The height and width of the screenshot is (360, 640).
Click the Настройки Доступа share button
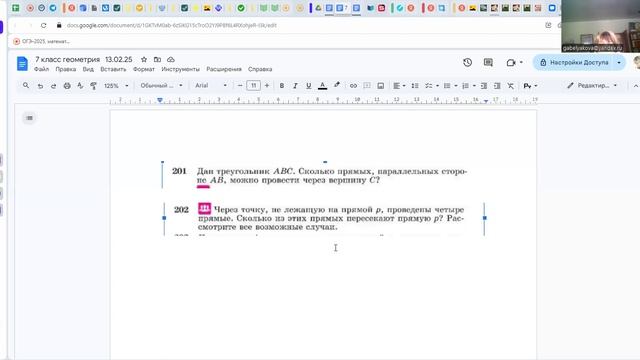click(574, 62)
